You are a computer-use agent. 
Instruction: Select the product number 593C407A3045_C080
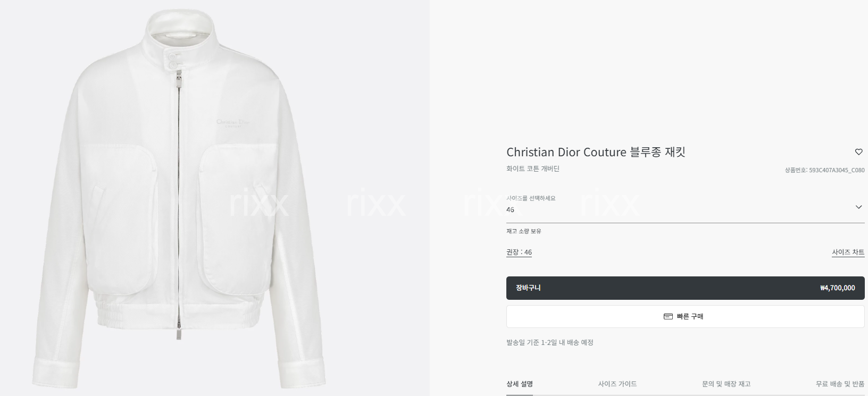click(837, 170)
